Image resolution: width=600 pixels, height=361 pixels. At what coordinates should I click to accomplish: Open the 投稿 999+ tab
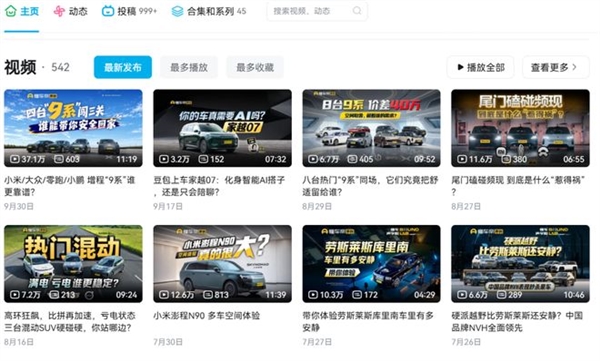(x=129, y=11)
